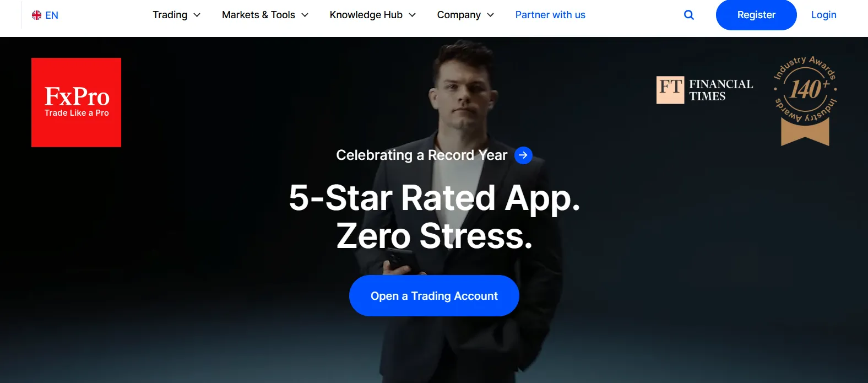Click the blue arrow circle icon
This screenshot has width=868, height=383.
coord(523,155)
